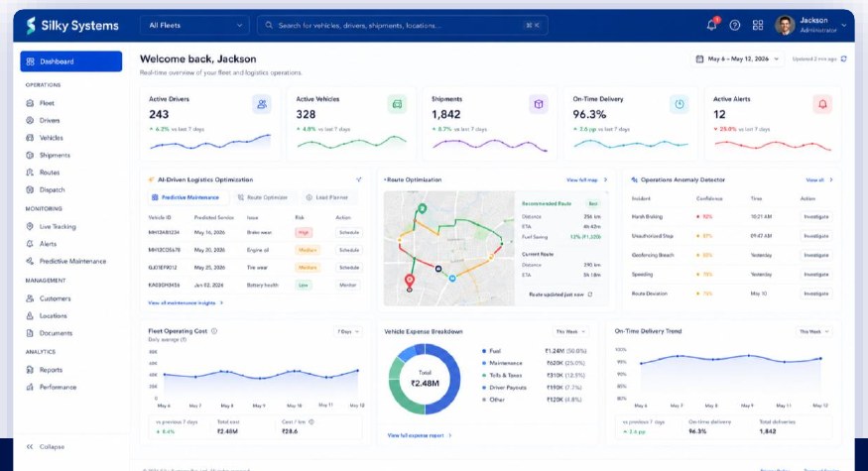Investigate the Speeding incident
This screenshot has height=471, width=868.
[816, 275]
